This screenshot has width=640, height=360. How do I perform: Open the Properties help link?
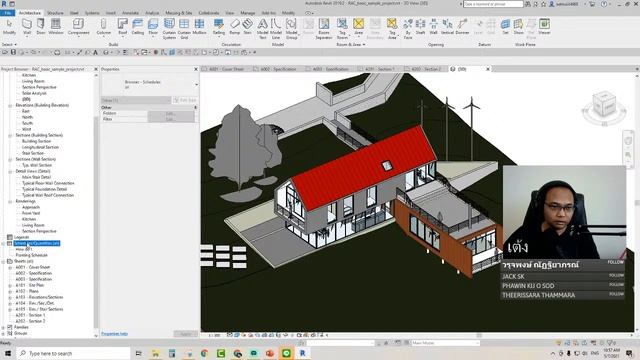(x=114, y=334)
